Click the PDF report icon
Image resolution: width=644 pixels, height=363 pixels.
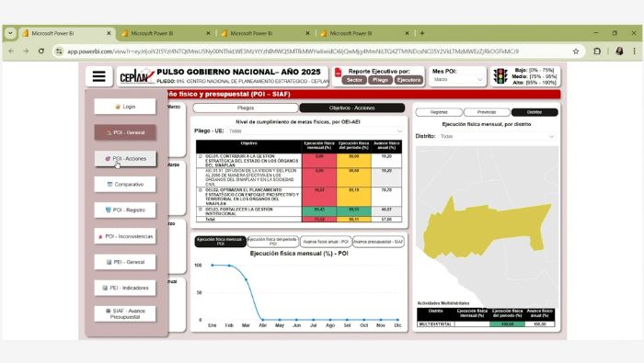[x=338, y=73]
